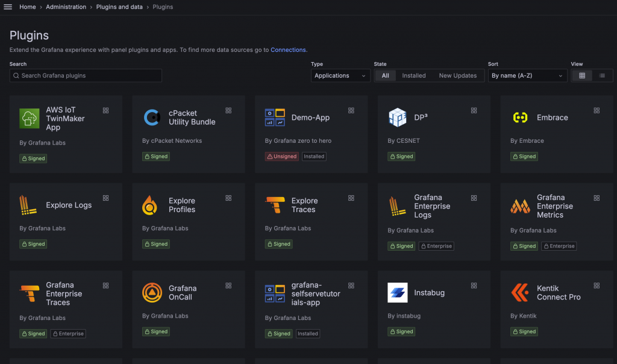This screenshot has width=617, height=364.
Task: Select the Installed state filter
Action: click(413, 75)
